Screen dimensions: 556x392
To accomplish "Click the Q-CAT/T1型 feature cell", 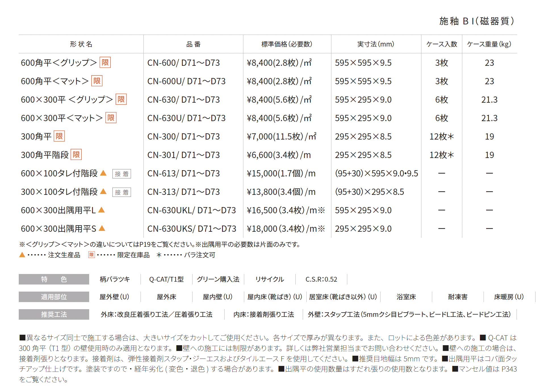I will [x=166, y=279].
